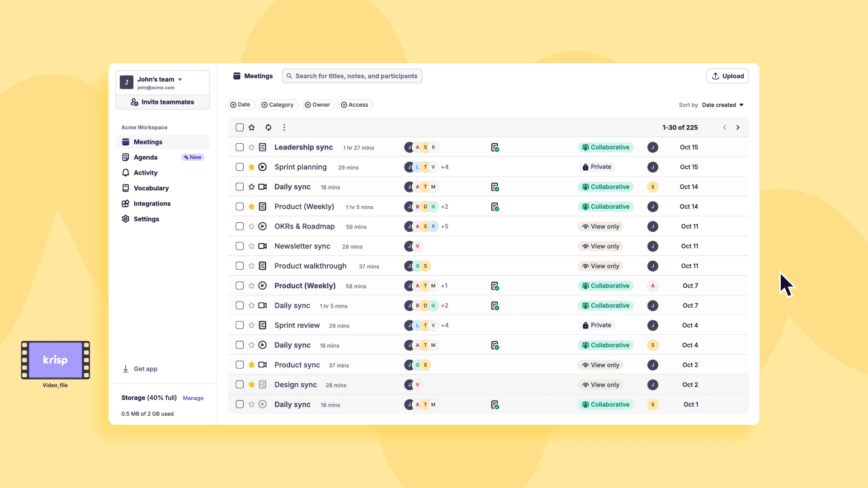Click the J team avatar next to John's team

pyautogui.click(x=127, y=82)
